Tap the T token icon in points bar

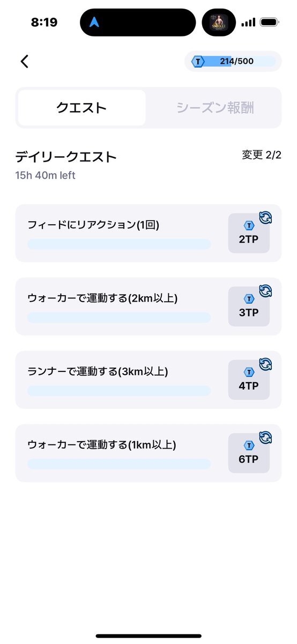pos(198,61)
